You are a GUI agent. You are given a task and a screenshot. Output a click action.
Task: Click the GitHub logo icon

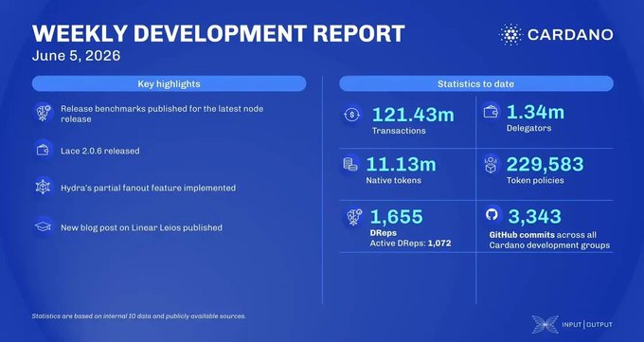(x=492, y=214)
